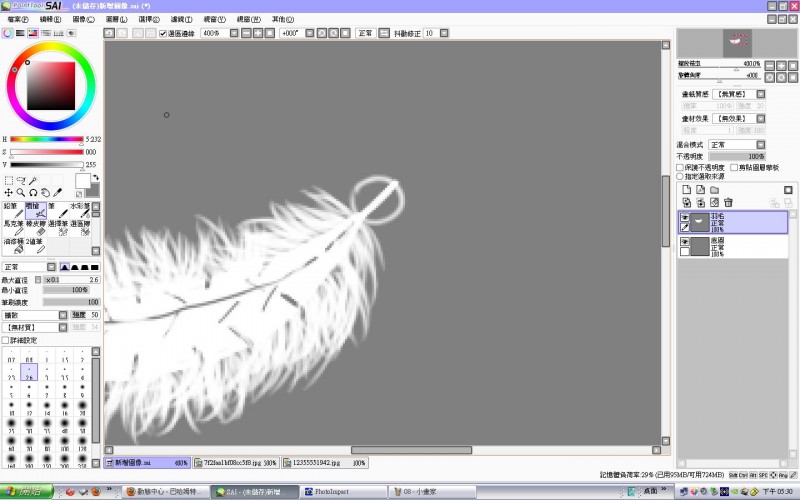Select the Move layer tool
800x500 pixels.
pos(9,192)
